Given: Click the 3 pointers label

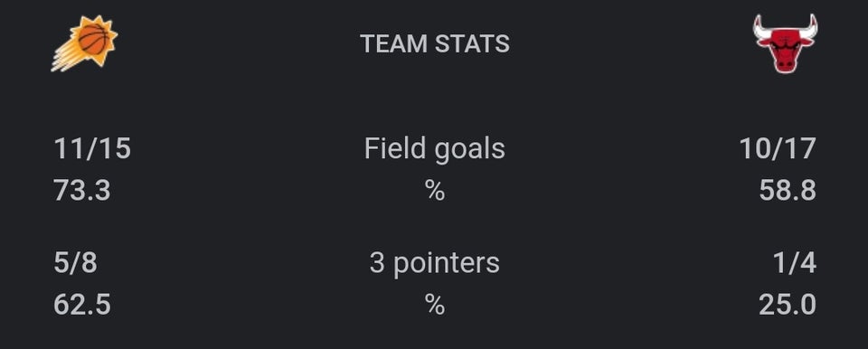Looking at the screenshot, I should 435,262.
